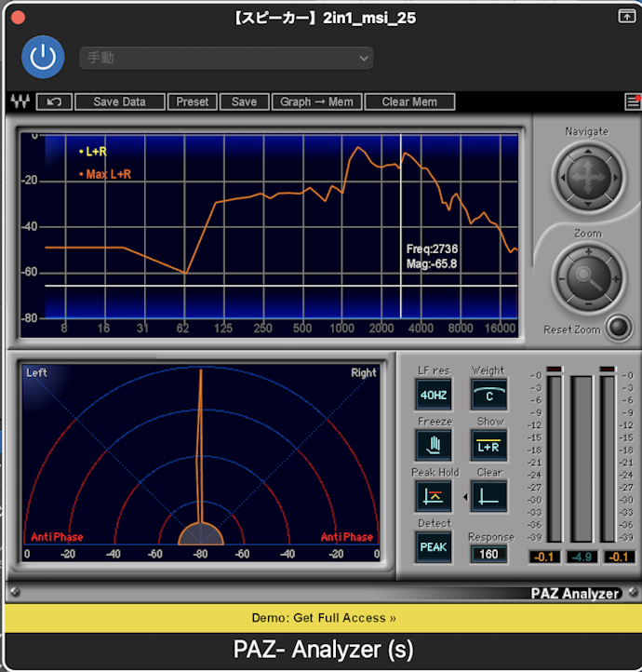Image resolution: width=642 pixels, height=672 pixels.
Task: Open the 手動 preset dropdown
Action: click(x=226, y=58)
